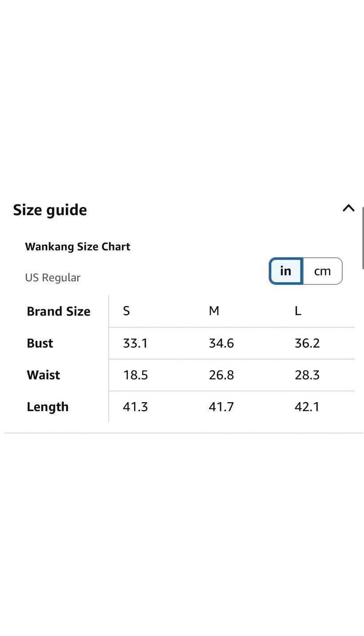Viewport: 364px width, 636px height.
Task: Click the 26.8 waist value
Action: (222, 375)
